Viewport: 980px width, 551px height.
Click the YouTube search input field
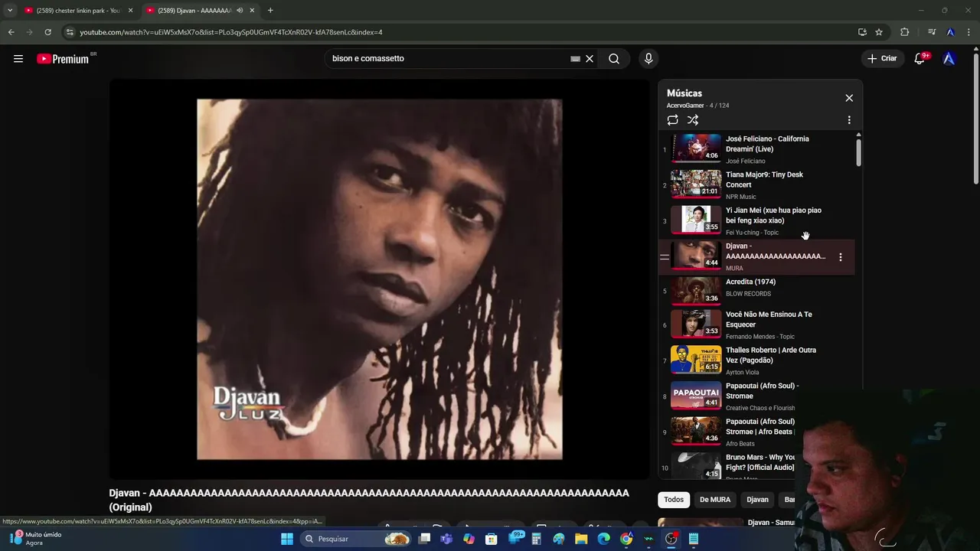(448, 58)
